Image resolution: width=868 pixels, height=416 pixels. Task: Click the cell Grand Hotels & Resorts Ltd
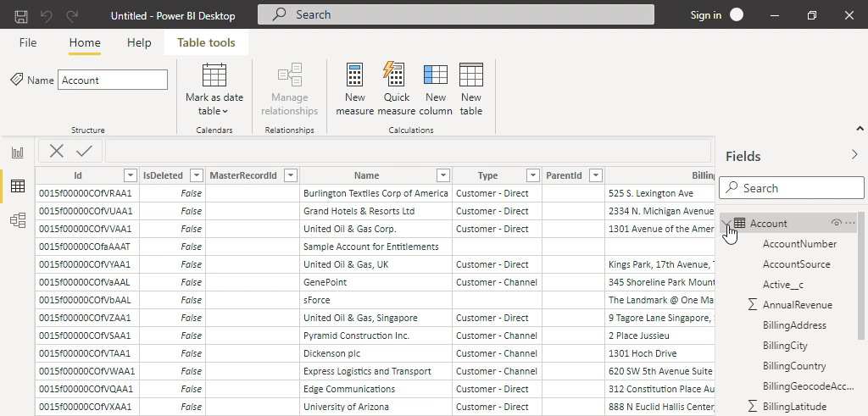coord(376,211)
